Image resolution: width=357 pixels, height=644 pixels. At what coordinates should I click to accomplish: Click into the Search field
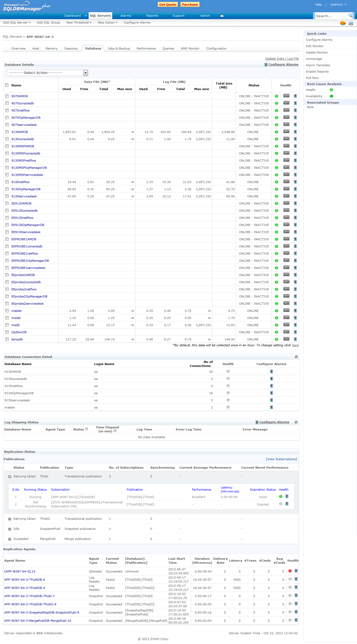click(x=331, y=16)
